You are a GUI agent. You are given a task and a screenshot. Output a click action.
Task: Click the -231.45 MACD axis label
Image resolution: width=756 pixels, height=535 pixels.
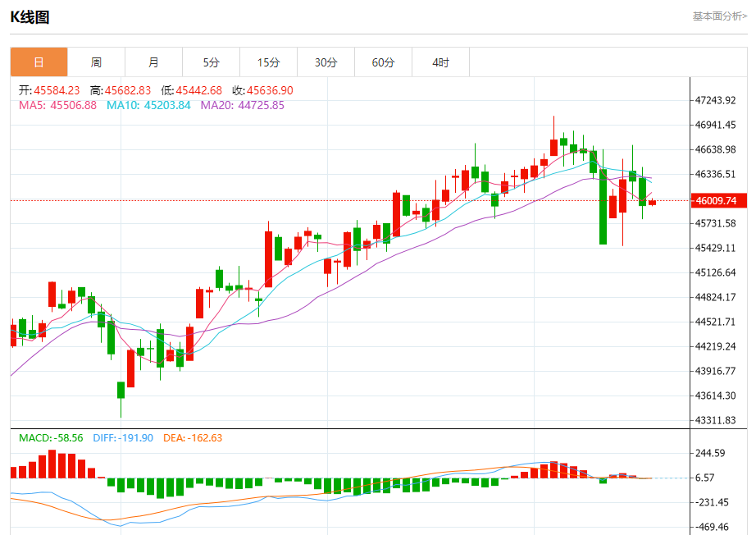(712, 502)
